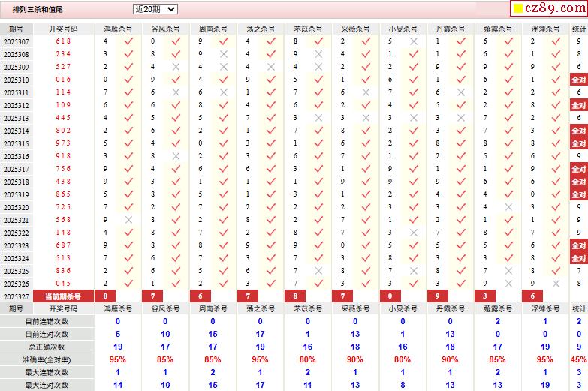Viewport: 588px width, 391px height.
Task: Click the gray X in 小旻杀号 for row 2025322
Action: tap(414, 233)
